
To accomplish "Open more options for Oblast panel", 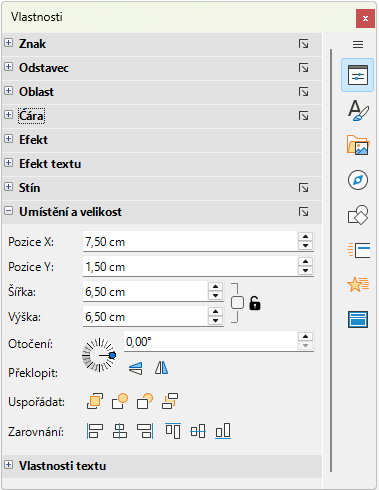I will point(303,92).
